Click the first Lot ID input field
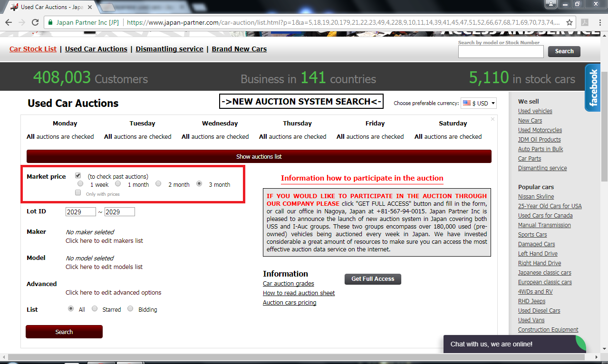The height and width of the screenshot is (364, 608). click(x=81, y=212)
